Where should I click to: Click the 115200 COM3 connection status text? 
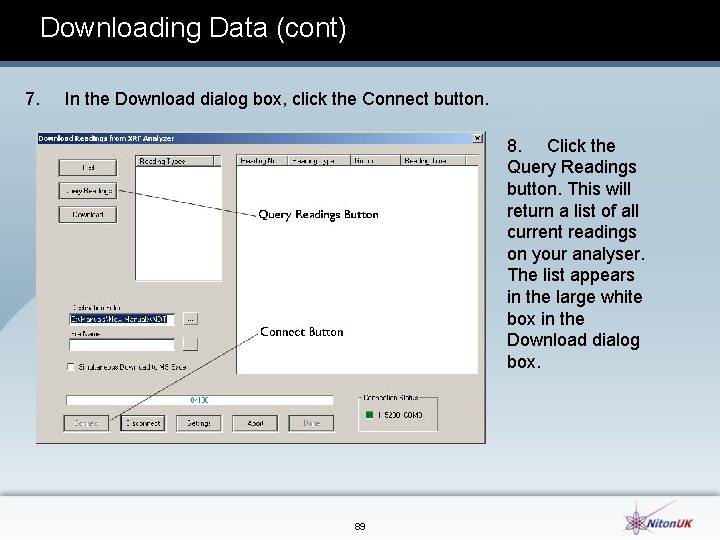pyautogui.click(x=400, y=415)
